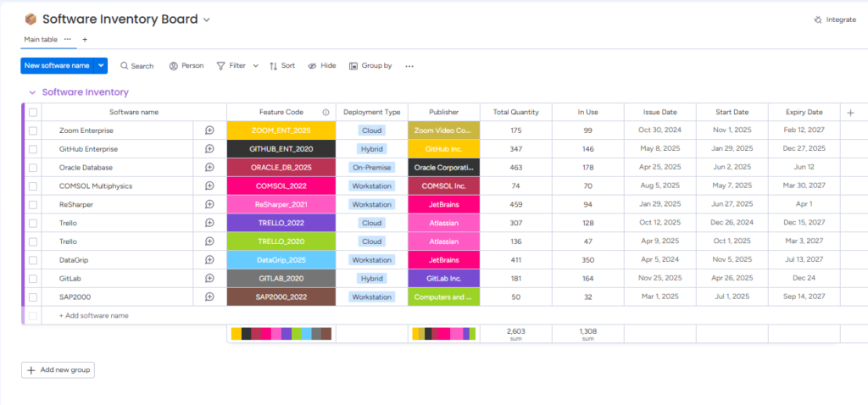Click Feature Code column info icon
Viewport: 868px width, 405px height.
coord(325,112)
